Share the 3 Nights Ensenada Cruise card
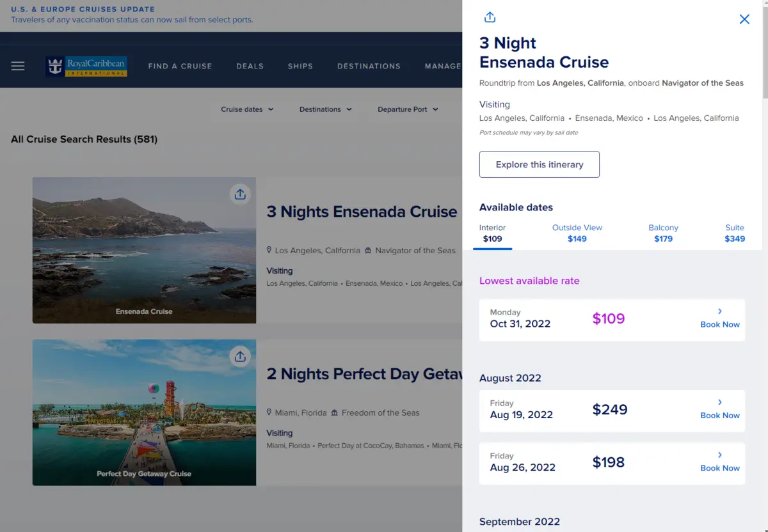 pyautogui.click(x=240, y=194)
